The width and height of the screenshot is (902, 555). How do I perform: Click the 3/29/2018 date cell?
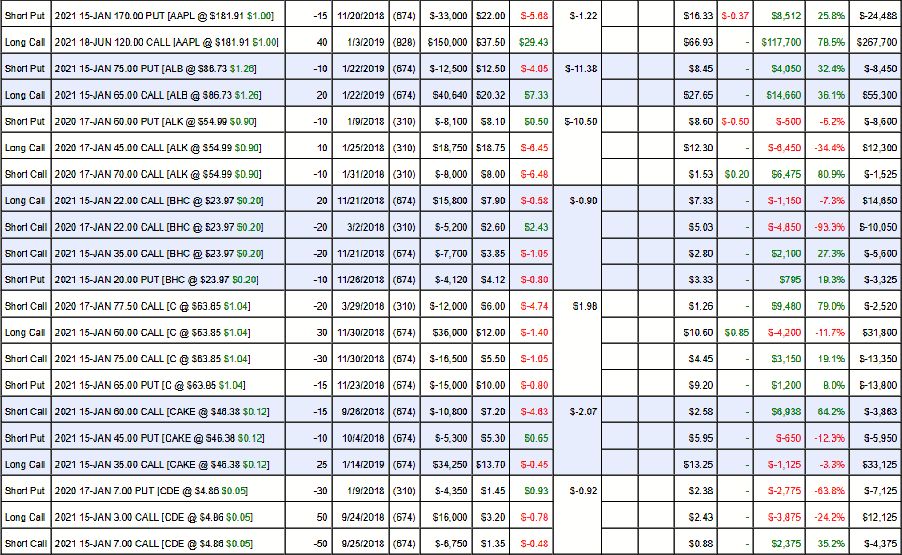355,306
